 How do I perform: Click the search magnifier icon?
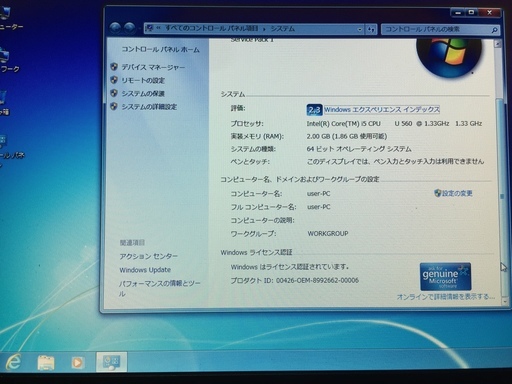click(494, 30)
